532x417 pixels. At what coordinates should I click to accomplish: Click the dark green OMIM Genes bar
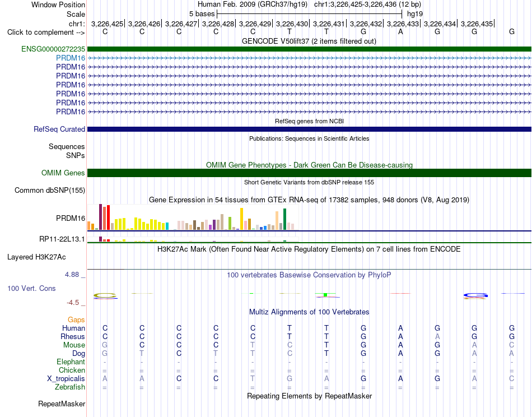[309, 173]
